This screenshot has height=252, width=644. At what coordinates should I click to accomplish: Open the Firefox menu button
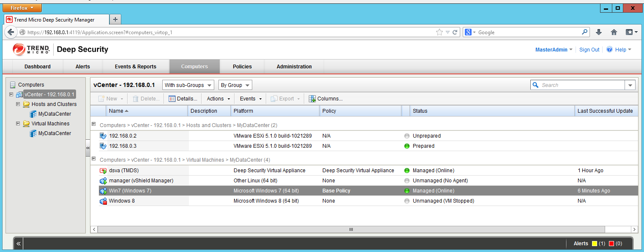pos(22,8)
